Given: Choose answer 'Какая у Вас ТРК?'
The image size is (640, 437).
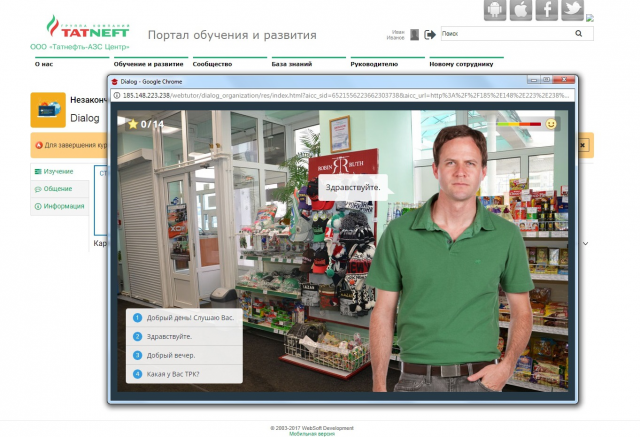Looking at the screenshot, I should tap(184, 374).
